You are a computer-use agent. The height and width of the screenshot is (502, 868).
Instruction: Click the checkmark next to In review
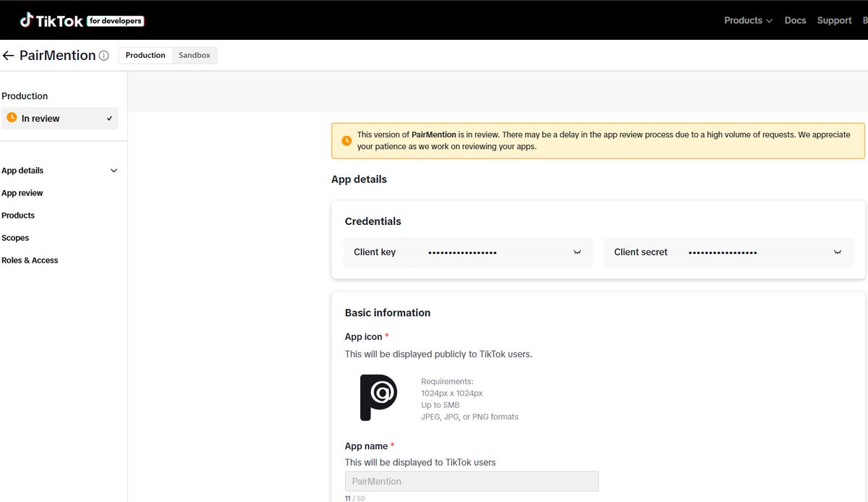tap(110, 119)
